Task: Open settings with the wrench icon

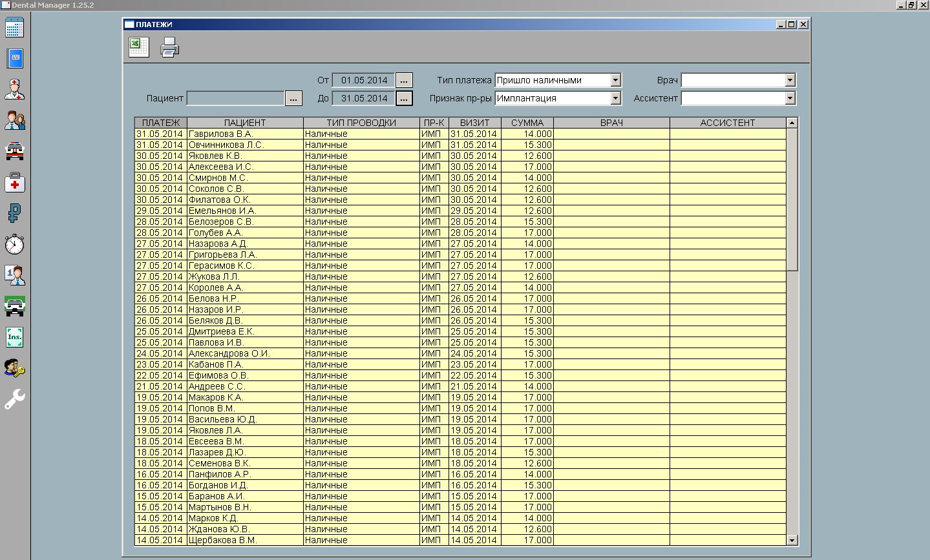Action: coord(14,399)
